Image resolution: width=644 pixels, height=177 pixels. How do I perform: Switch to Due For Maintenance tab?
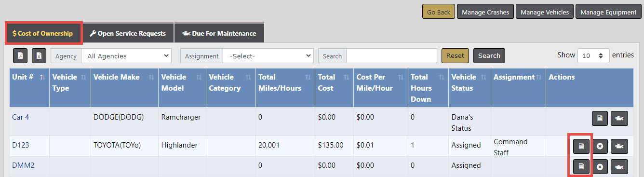point(219,34)
